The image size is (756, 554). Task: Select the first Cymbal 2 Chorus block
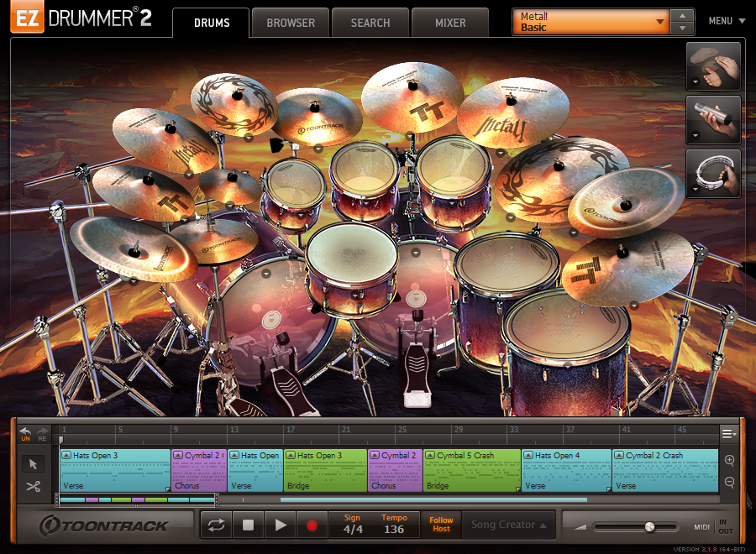tap(199, 471)
